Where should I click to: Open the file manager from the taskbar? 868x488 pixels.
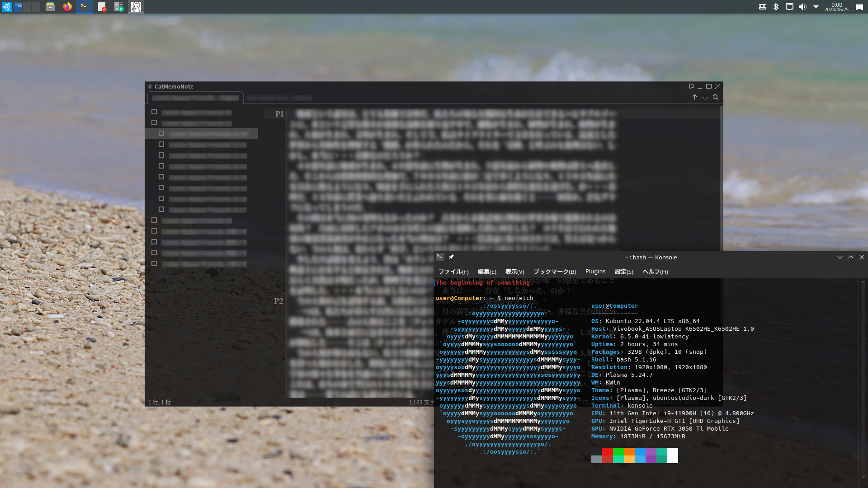(x=50, y=7)
